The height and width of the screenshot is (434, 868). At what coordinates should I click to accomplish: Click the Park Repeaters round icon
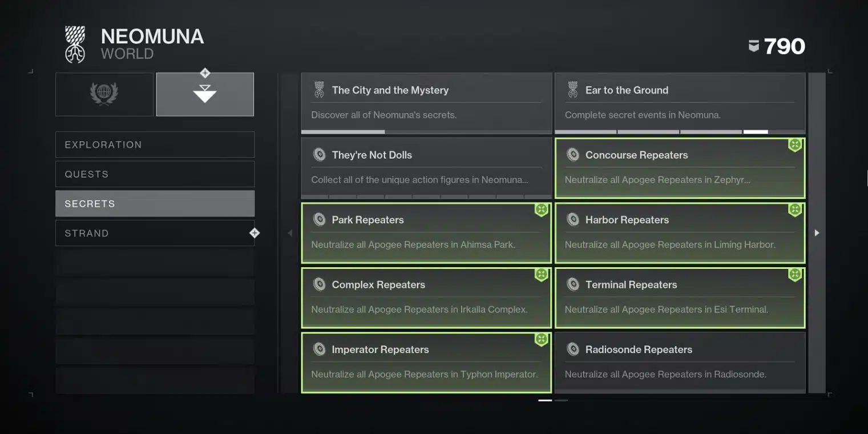pos(319,219)
